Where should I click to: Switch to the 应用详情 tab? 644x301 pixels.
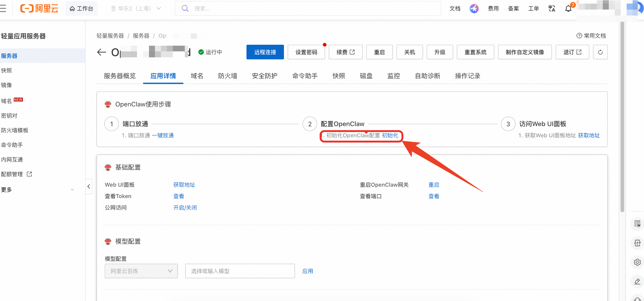pos(163,76)
